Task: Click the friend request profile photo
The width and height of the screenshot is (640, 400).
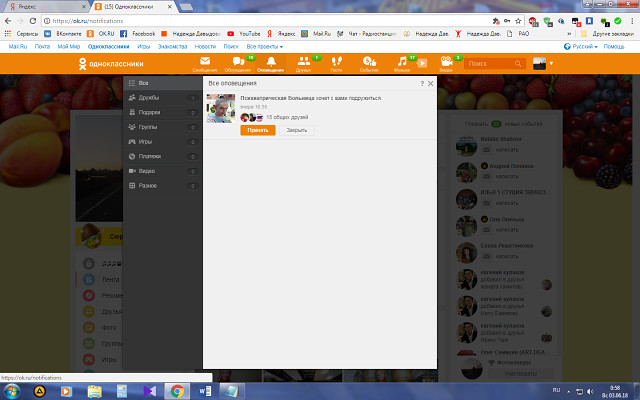Action: point(221,109)
